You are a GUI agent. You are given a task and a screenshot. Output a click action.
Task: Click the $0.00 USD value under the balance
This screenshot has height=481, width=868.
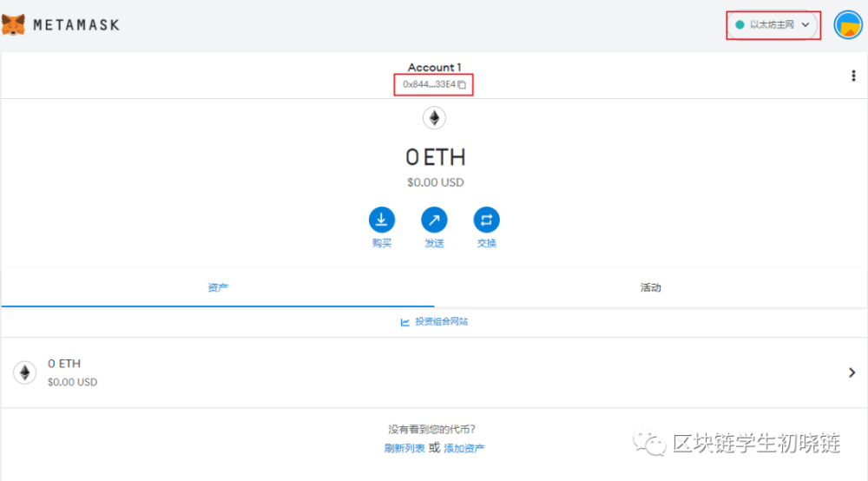[x=435, y=182]
